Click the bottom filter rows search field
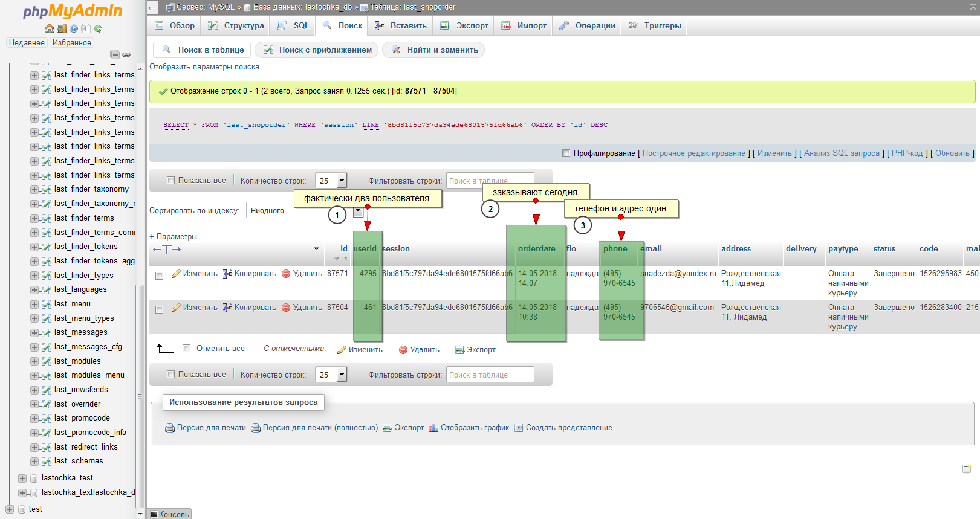980x519 pixels. pyautogui.click(x=490, y=375)
